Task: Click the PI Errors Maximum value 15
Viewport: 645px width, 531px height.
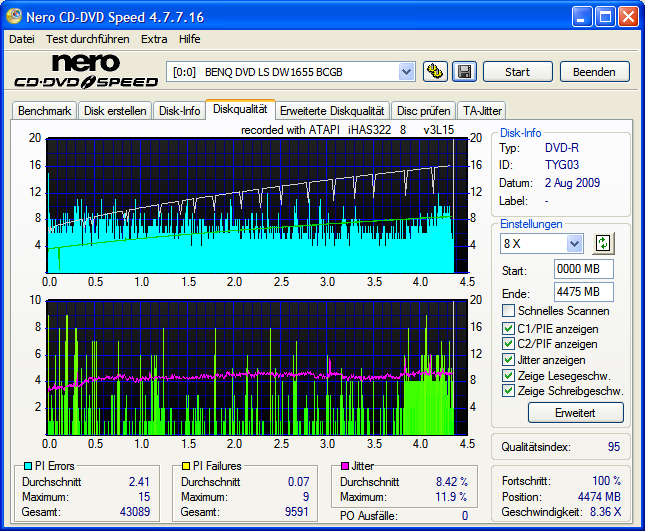Action: 144,497
